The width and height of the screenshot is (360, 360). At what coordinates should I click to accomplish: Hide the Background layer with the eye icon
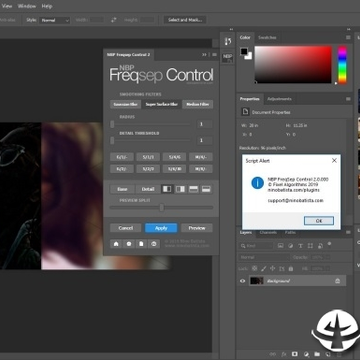tap(243, 281)
